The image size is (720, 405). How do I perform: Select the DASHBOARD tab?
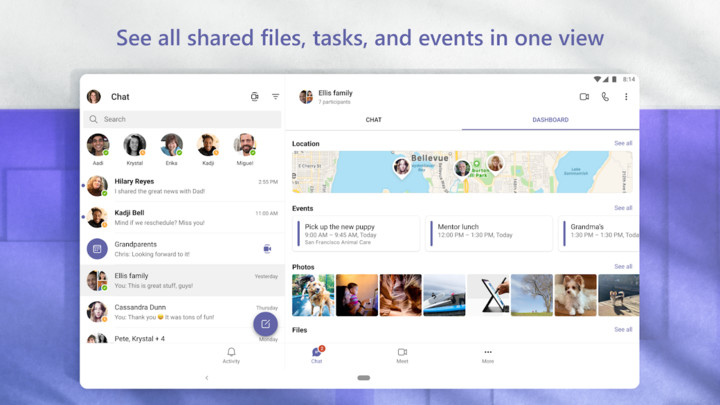[550, 120]
